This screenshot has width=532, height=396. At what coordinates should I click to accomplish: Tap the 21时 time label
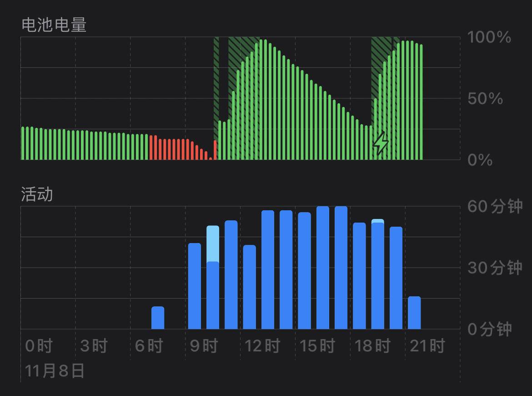[427, 346]
